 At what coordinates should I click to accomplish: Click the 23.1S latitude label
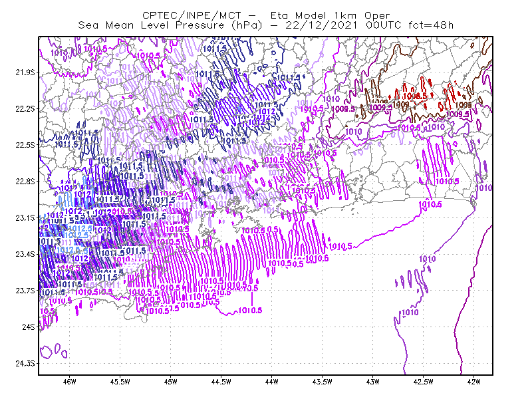[x=25, y=217]
